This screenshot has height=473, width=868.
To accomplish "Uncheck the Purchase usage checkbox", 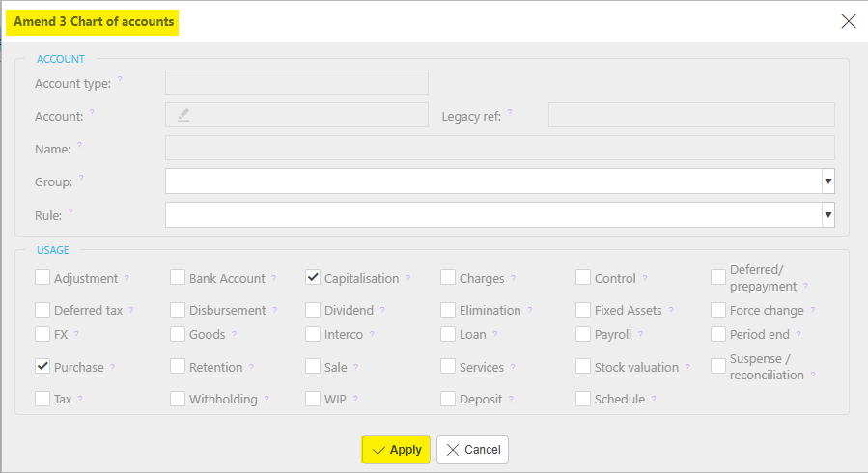I will pos(42,366).
